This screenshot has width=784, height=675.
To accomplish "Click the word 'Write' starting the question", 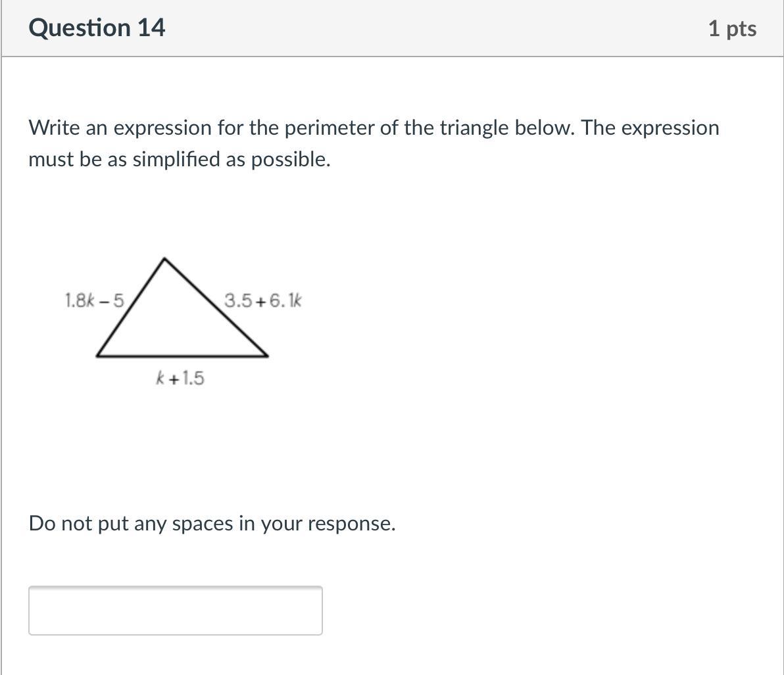I will [53, 128].
